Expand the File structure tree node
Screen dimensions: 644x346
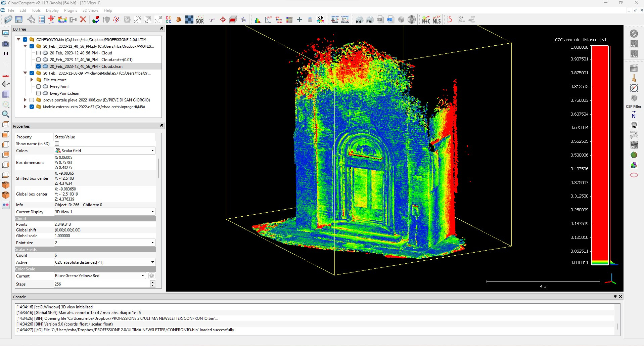point(32,80)
